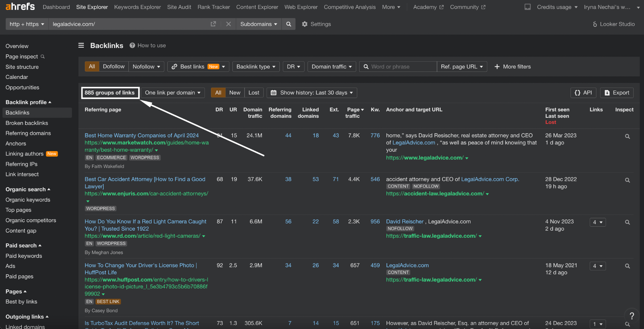Show only Lost backlinks
This screenshot has width=644, height=329.
(x=254, y=93)
